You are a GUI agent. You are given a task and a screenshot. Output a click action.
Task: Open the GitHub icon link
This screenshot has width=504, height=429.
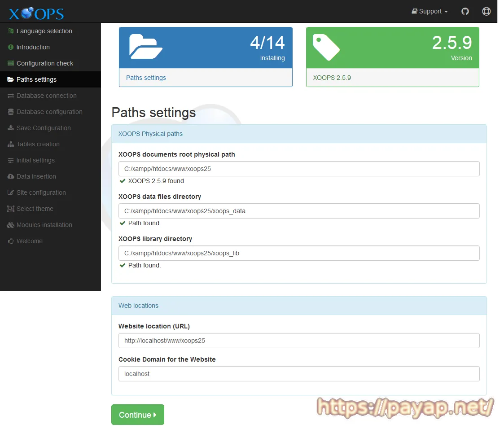(465, 12)
